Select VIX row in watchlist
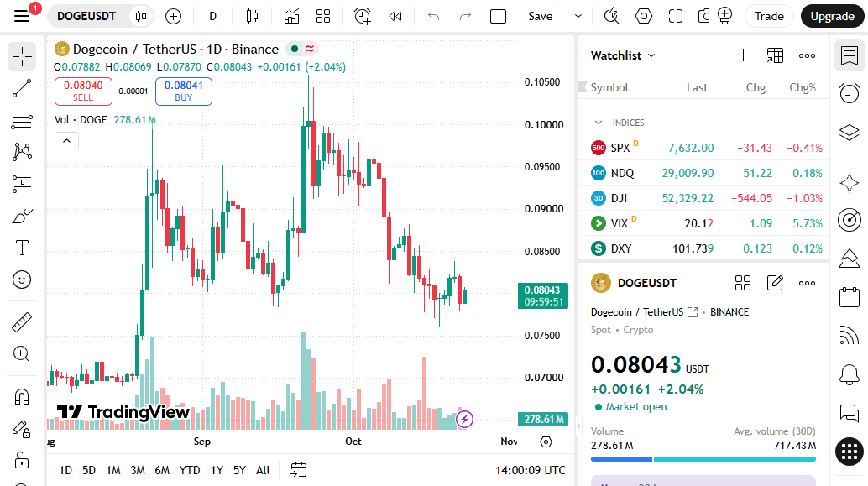The width and height of the screenshot is (868, 486). point(703,223)
